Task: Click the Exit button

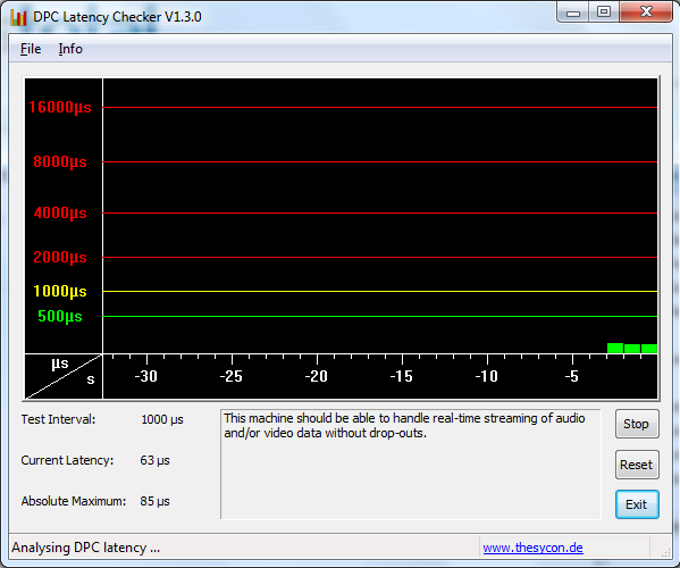Action: click(x=636, y=504)
